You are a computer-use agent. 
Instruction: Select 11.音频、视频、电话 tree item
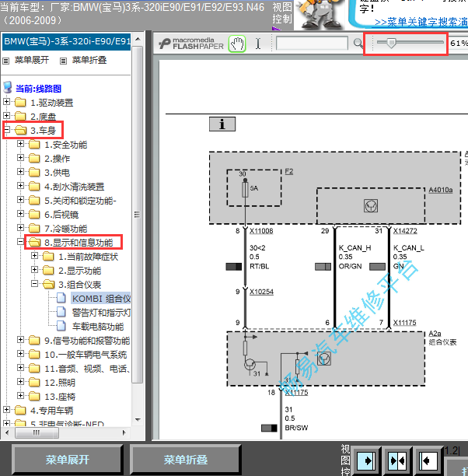(x=87, y=368)
